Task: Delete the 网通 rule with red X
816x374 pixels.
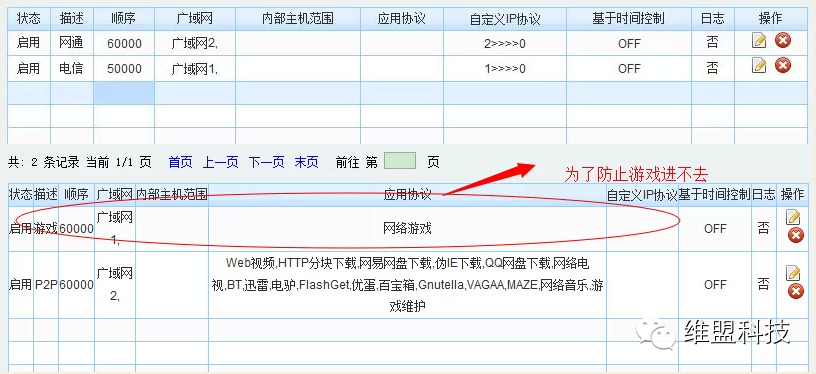Action: pos(783,40)
